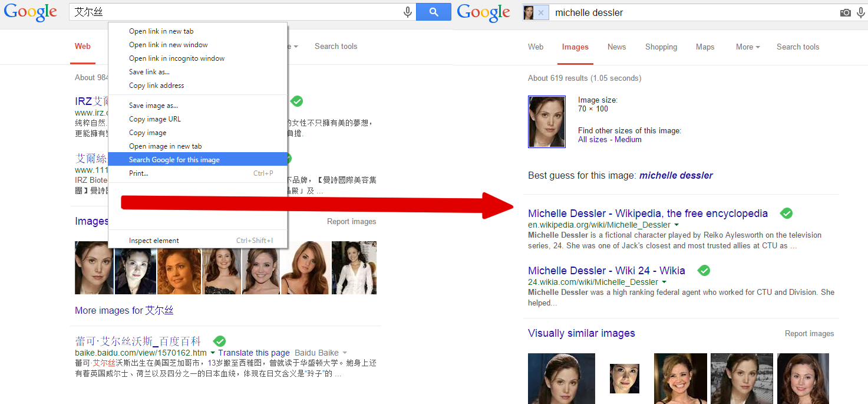Open dropdown arrow next to en.wikipedia.org URL

coord(676,225)
